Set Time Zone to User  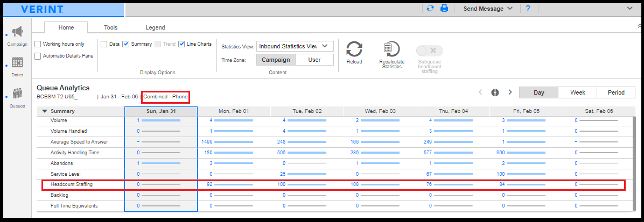click(x=314, y=60)
